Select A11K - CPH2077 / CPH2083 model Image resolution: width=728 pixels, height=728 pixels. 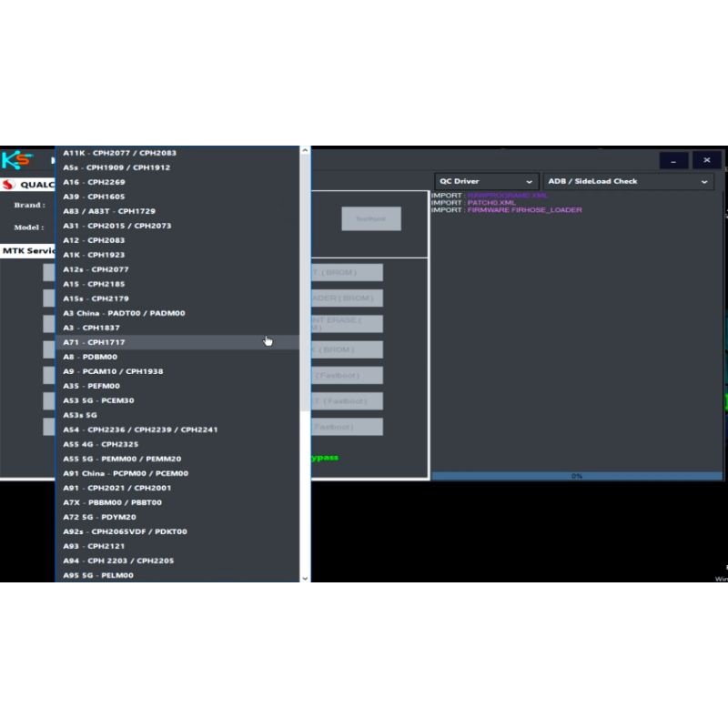click(177, 153)
